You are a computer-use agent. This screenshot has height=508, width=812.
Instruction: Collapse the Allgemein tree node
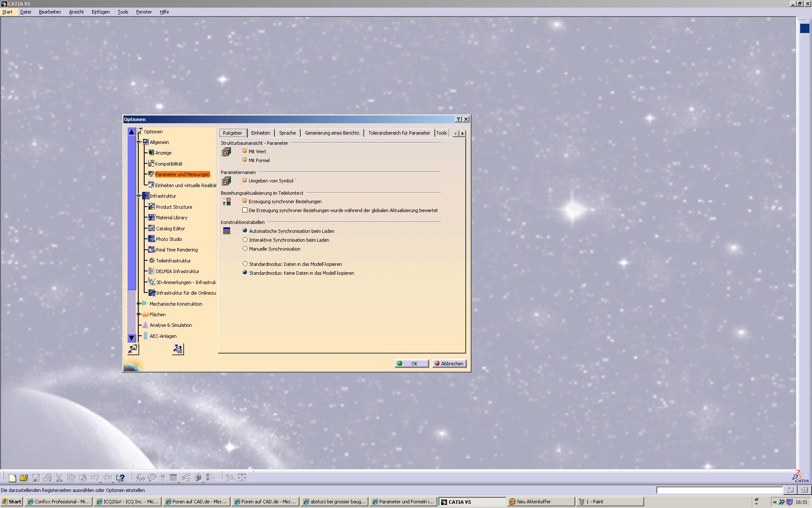[139, 142]
